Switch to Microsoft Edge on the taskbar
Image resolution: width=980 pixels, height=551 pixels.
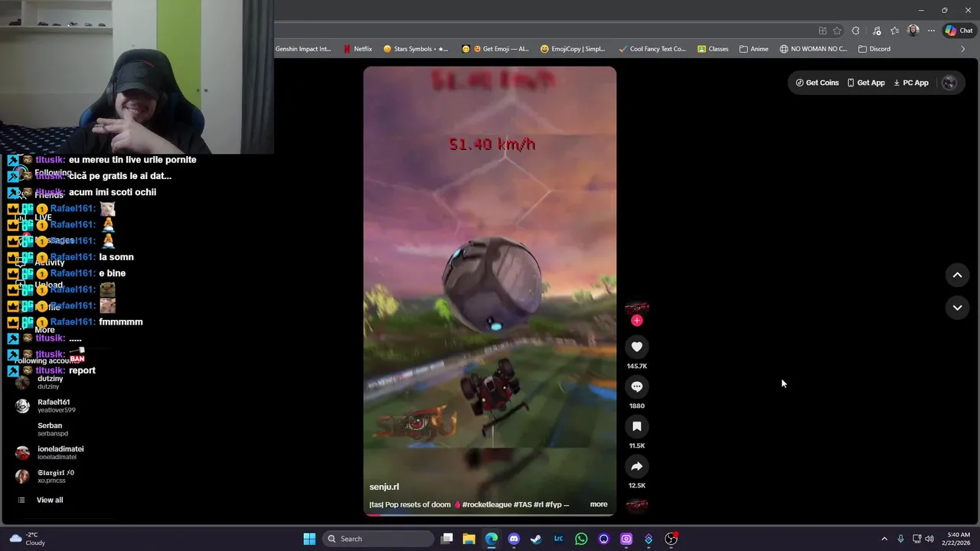(x=492, y=539)
